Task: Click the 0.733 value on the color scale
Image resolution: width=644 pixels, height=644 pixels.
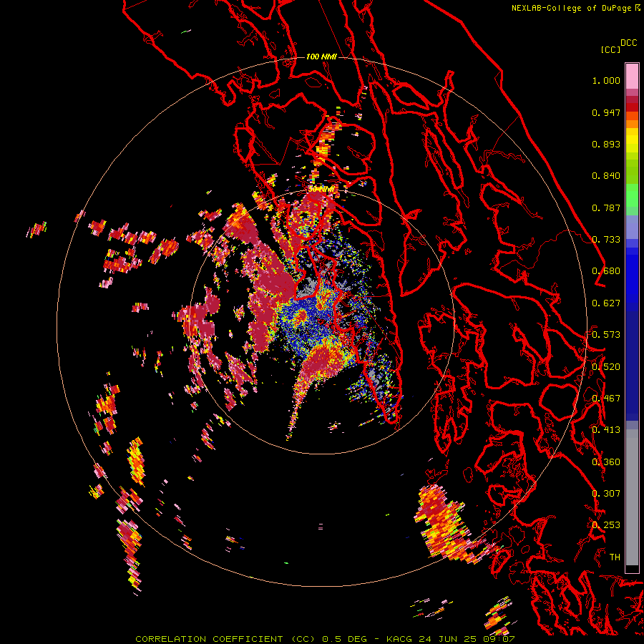Action: [x=606, y=240]
